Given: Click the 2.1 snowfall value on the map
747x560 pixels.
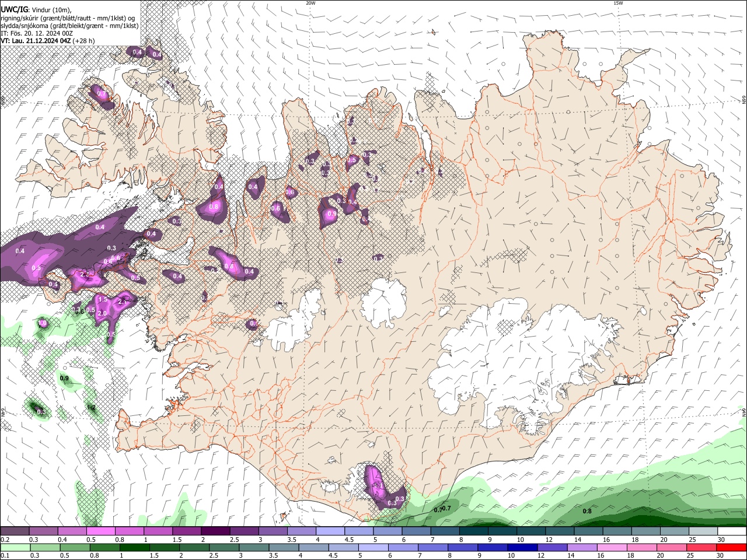Looking at the screenshot, I should point(123,302).
